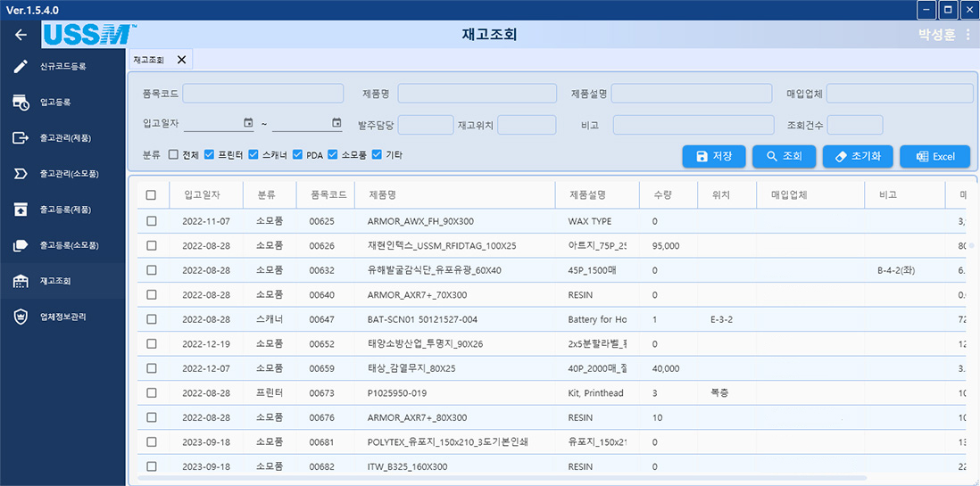The image size is (980, 486).
Task: Uncheck the PDA category checkbox
Action: [297, 155]
